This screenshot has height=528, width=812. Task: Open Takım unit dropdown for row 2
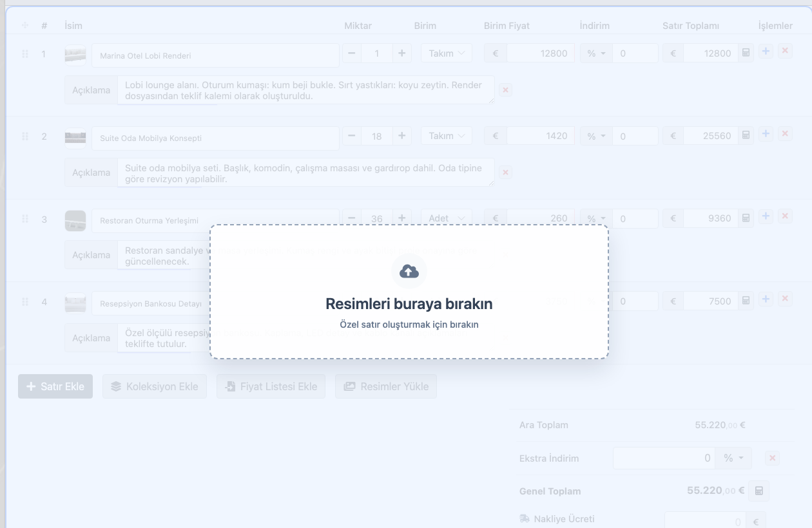(447, 135)
